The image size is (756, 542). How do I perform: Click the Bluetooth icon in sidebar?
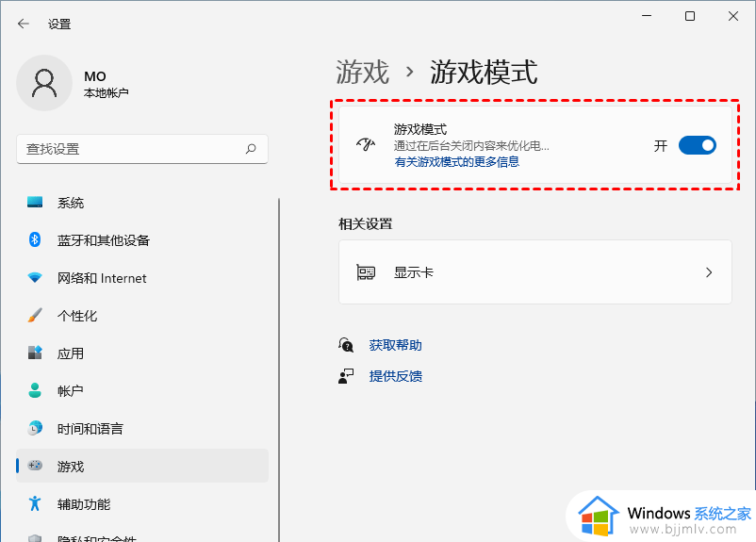[35, 239]
